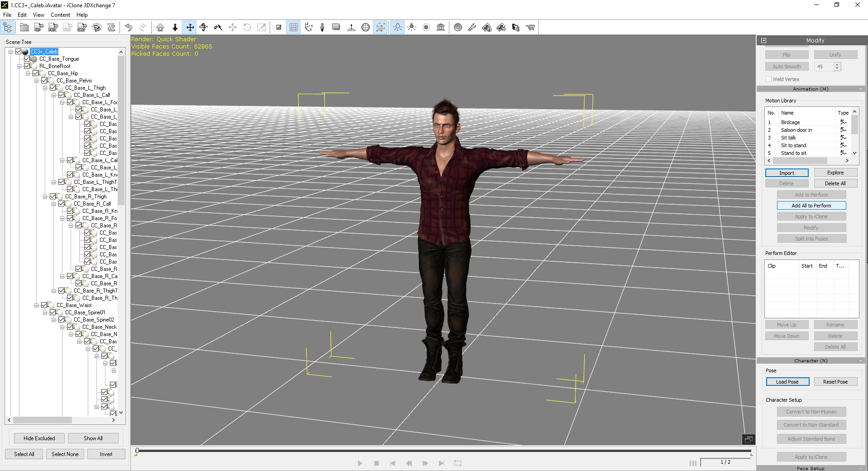The height and width of the screenshot is (471, 868).
Task: Open preferences with the wrench icon
Action: tap(472, 28)
